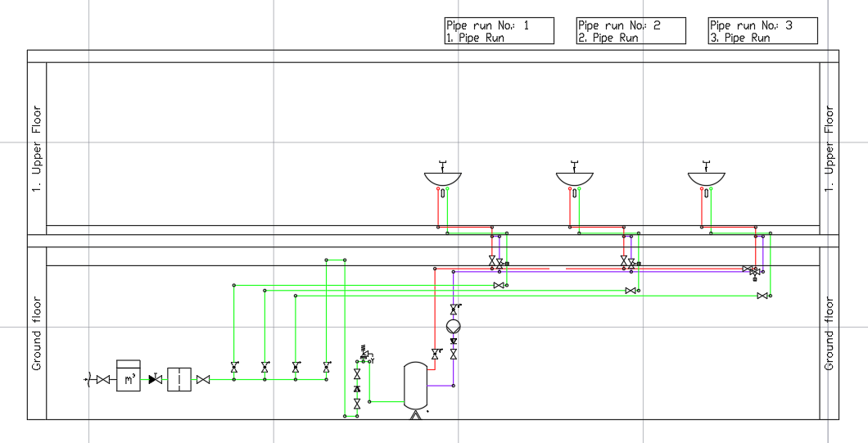Select the hot water storage tank symbol
The image size is (868, 443).
point(416,386)
